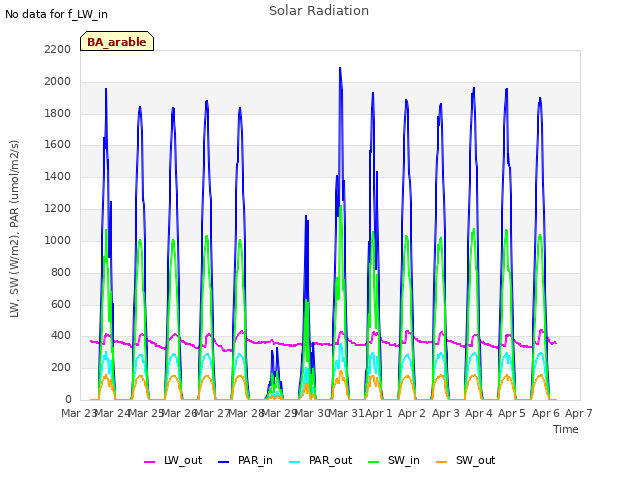This screenshot has height=480, width=640.
Task: Click the orange SW_out legend swatch
Action: tap(441, 462)
